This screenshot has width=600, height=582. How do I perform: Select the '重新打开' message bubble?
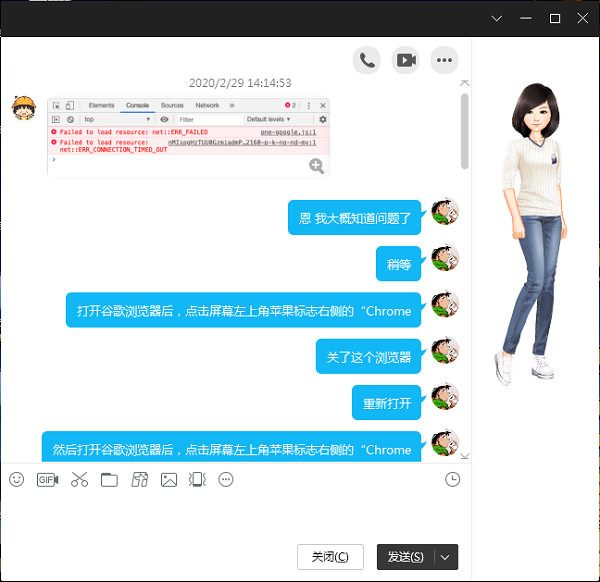[x=386, y=403]
